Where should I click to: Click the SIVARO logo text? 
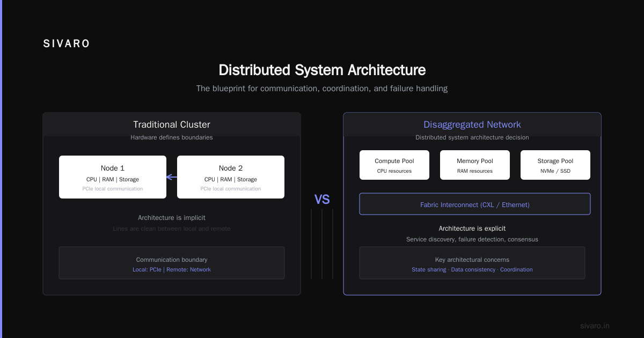coord(67,44)
